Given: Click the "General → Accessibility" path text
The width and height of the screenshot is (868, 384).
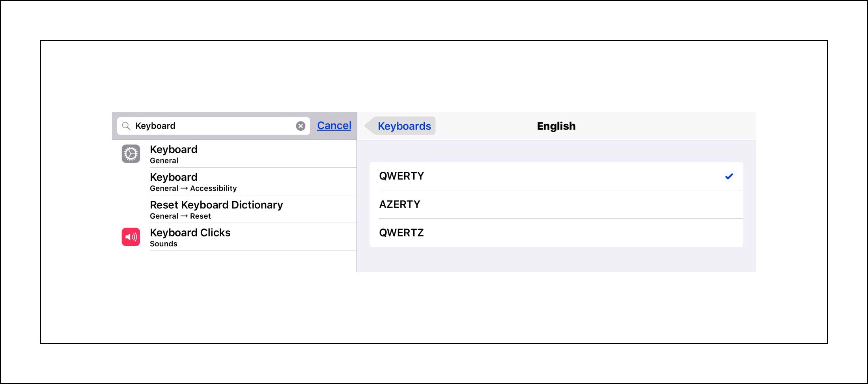Looking at the screenshot, I should [x=193, y=188].
